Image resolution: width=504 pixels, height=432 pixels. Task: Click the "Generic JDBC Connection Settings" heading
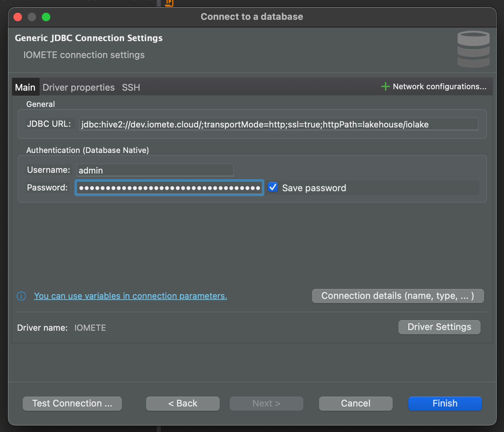pyautogui.click(x=89, y=38)
